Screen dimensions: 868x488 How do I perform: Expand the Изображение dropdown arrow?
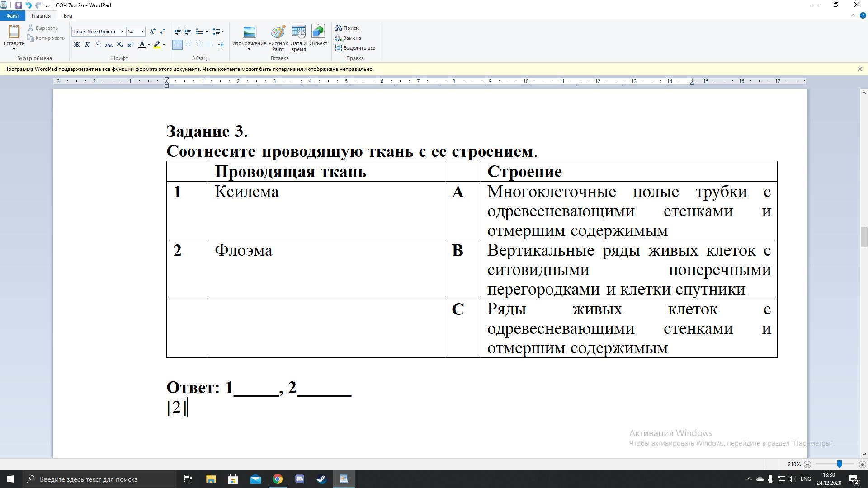249,49
